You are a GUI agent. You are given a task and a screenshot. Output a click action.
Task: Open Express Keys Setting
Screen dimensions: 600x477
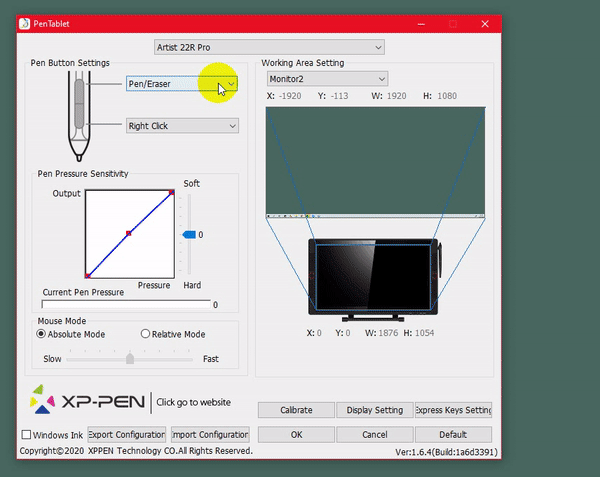453,410
